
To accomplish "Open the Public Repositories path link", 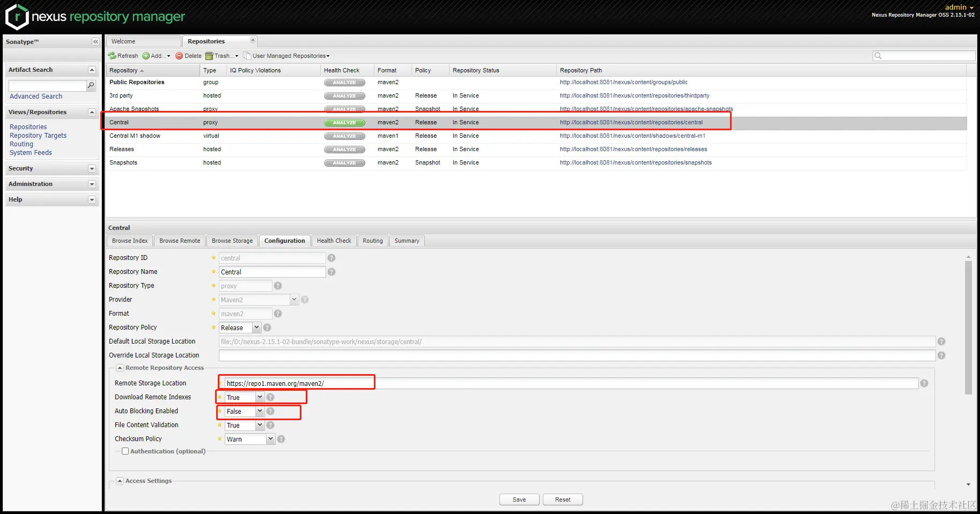I will pos(623,83).
